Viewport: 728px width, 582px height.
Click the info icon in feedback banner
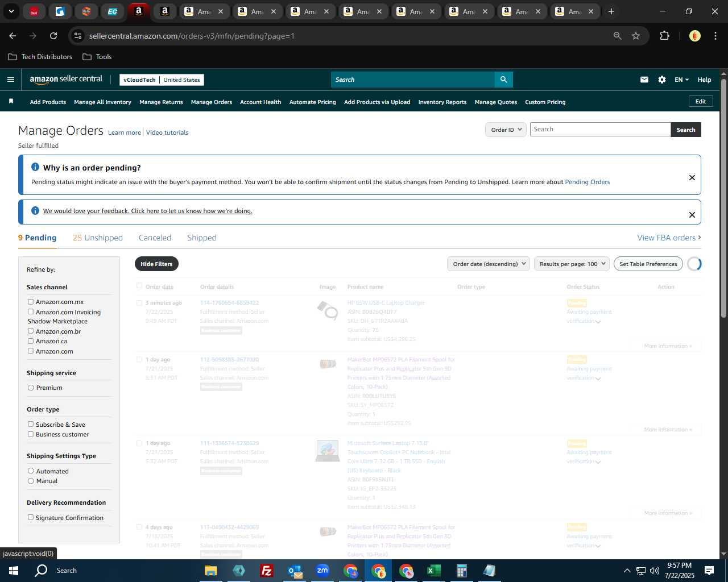35,211
